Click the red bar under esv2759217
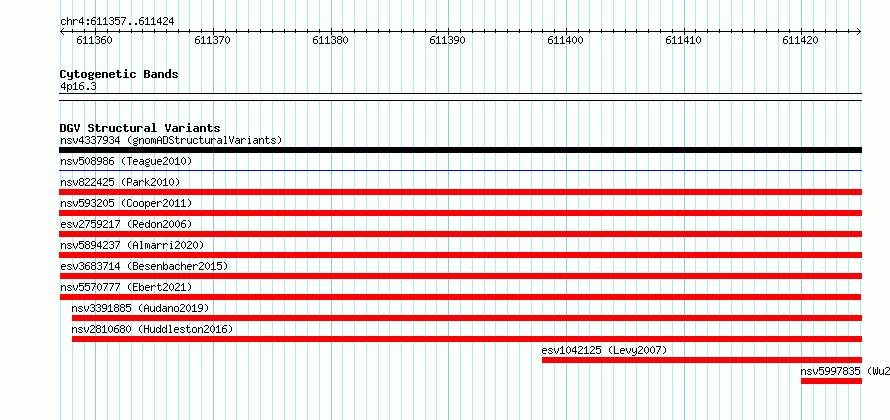The width and height of the screenshot is (890, 420). 460,234
